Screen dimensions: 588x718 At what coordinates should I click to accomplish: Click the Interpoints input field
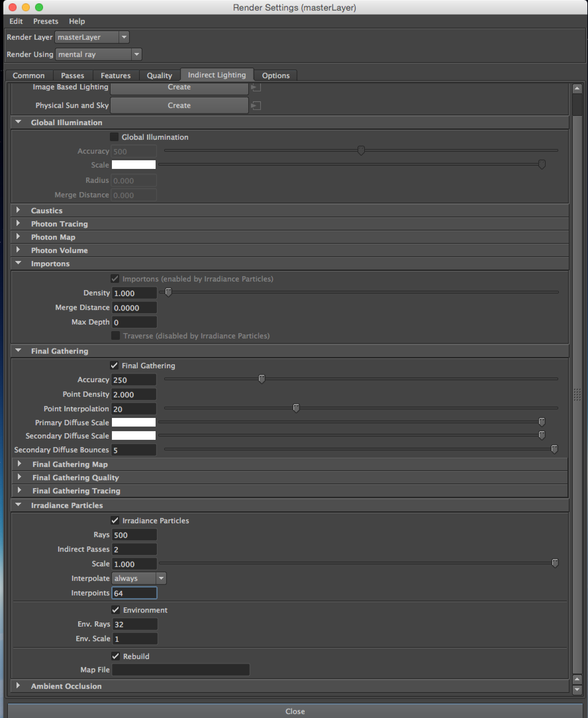point(134,593)
